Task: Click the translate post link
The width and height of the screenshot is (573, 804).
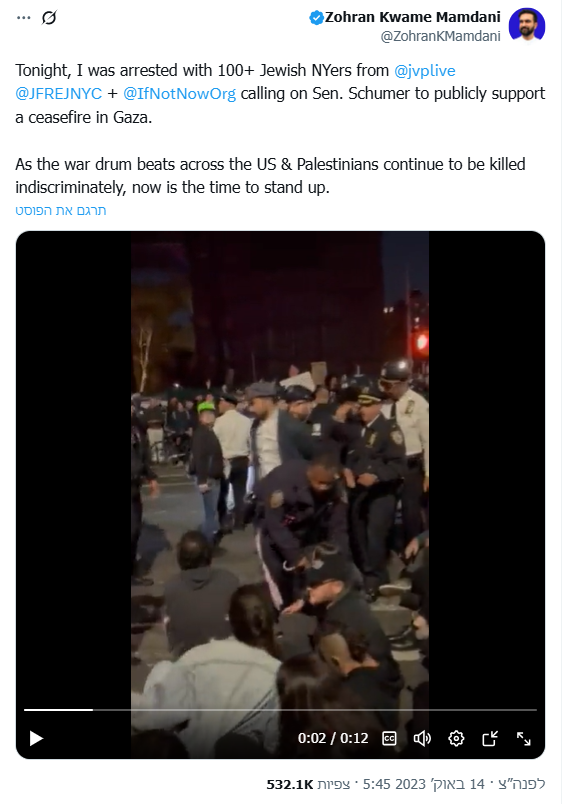Action: click(x=61, y=210)
